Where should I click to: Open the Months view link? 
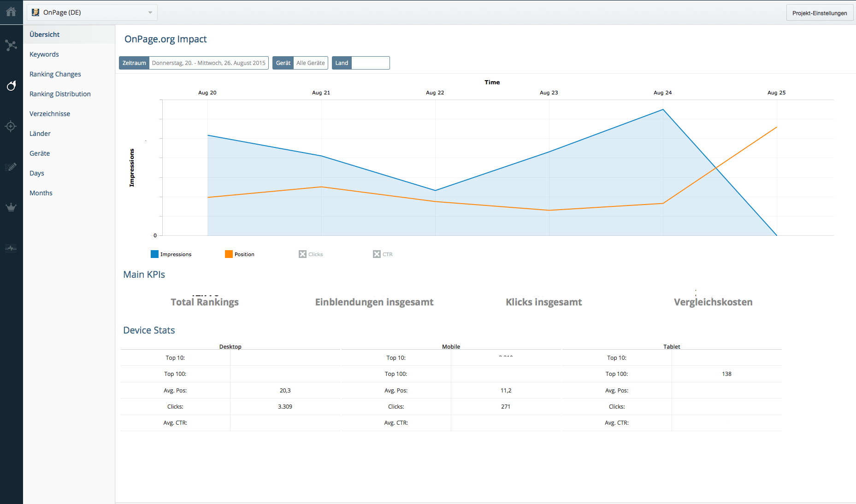(x=41, y=193)
